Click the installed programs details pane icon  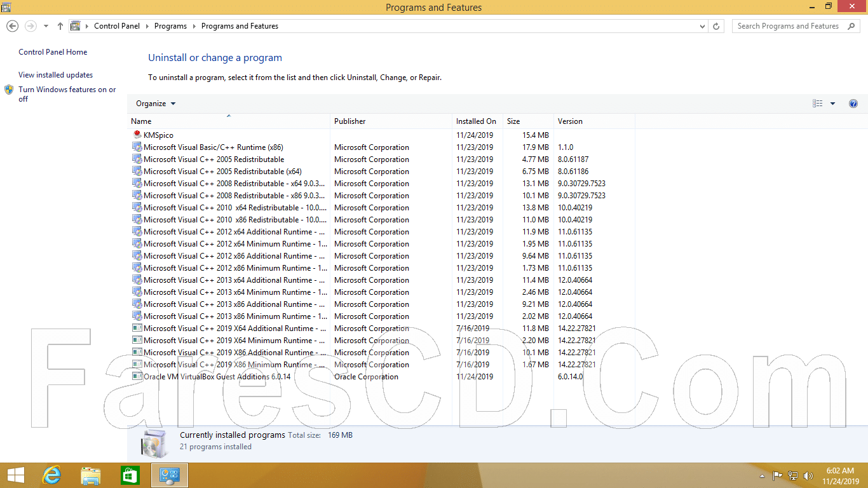[x=153, y=443]
